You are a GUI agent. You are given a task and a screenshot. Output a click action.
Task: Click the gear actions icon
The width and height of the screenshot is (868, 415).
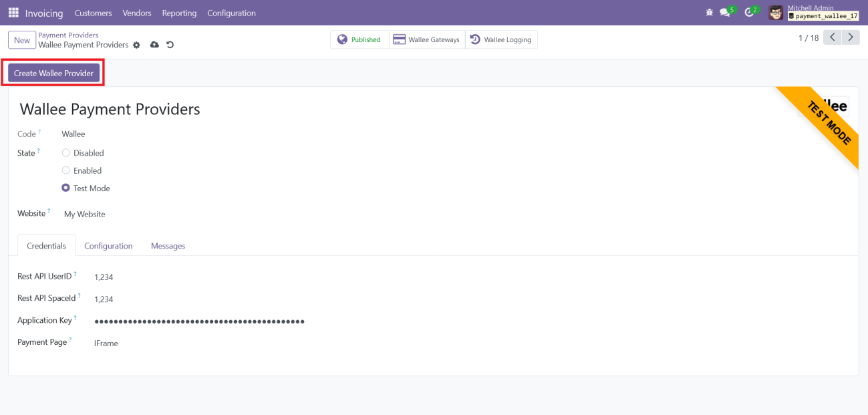pos(137,45)
